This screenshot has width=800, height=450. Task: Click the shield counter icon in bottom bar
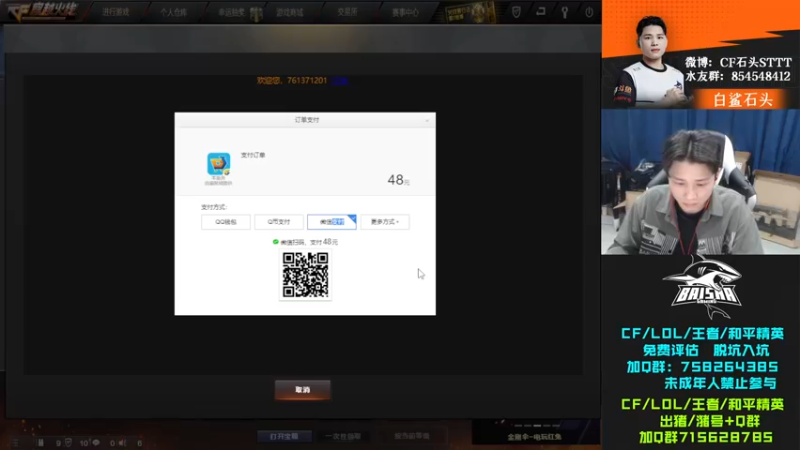(x=68, y=443)
